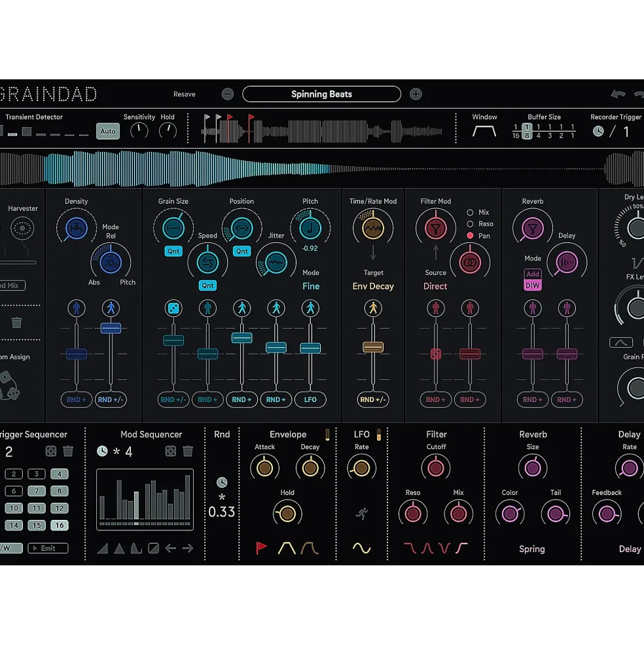Image resolution: width=644 pixels, height=645 pixels.
Task: Toggle Reverb mode D|W button
Action: click(533, 286)
